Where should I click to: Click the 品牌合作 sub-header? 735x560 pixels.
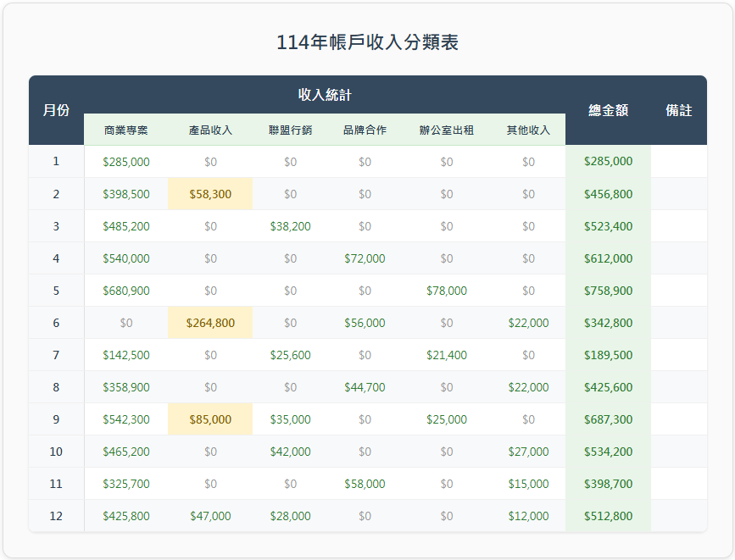[x=365, y=130]
